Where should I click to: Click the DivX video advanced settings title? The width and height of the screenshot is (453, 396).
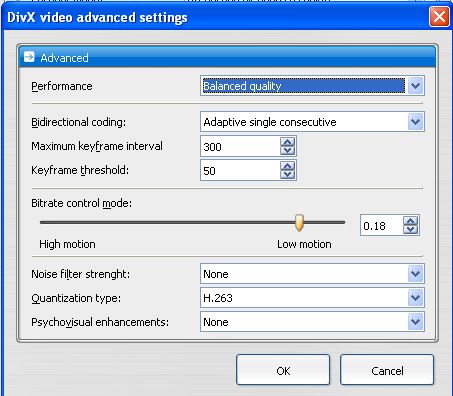click(97, 17)
